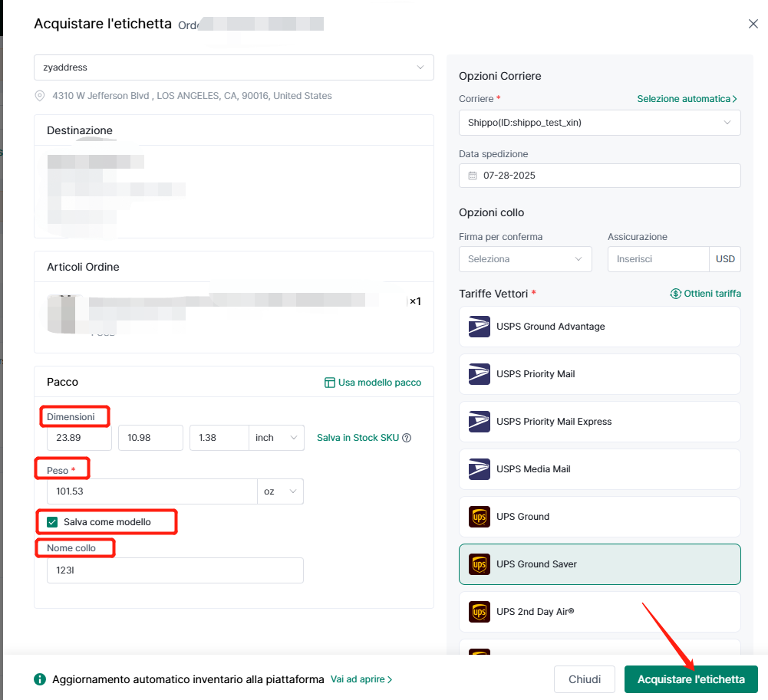Viewport: 768px width, 700px height.
Task: Click the Articoli Ordine section heading
Action: (x=83, y=267)
